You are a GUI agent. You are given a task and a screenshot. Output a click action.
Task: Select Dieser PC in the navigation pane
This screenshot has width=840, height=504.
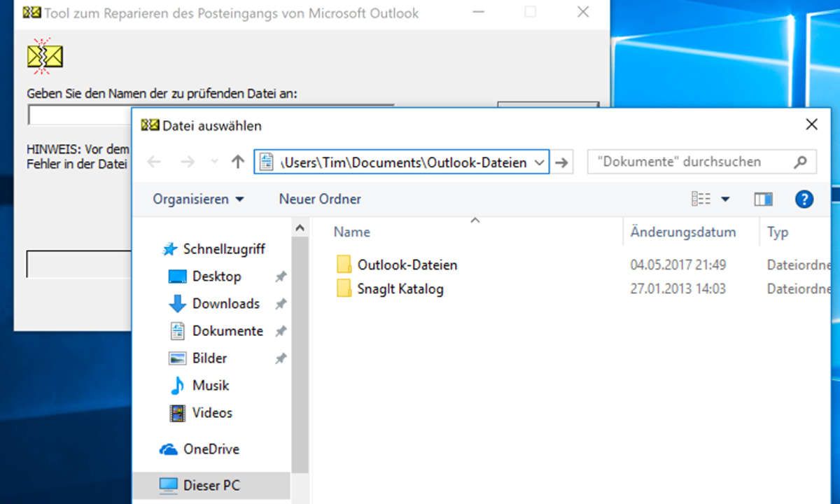[x=213, y=485]
